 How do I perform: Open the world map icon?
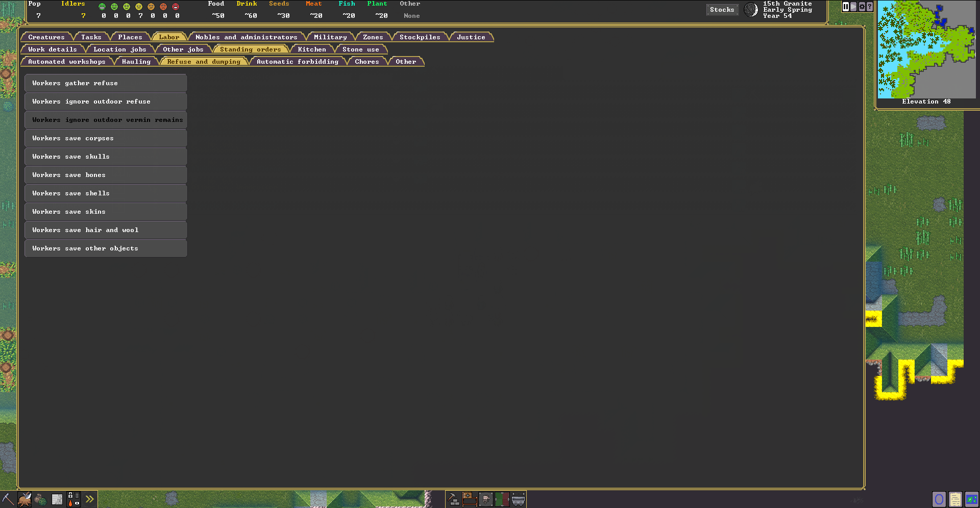971,499
